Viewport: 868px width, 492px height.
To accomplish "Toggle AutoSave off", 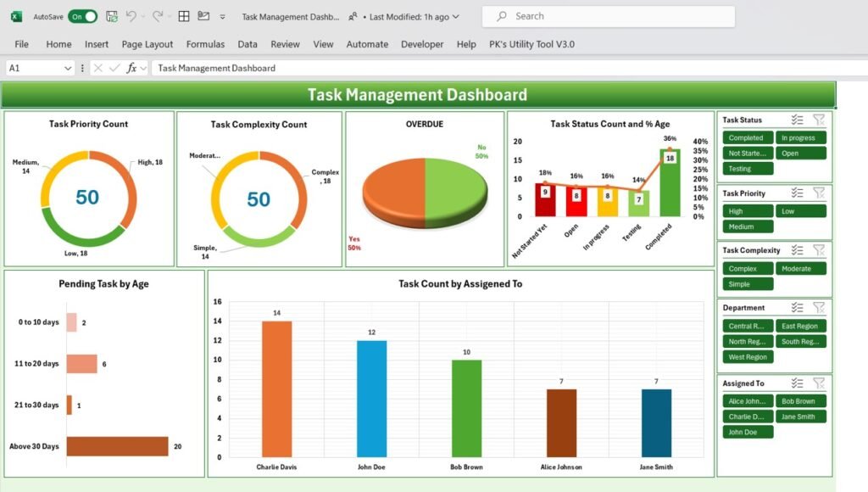I will click(82, 15).
